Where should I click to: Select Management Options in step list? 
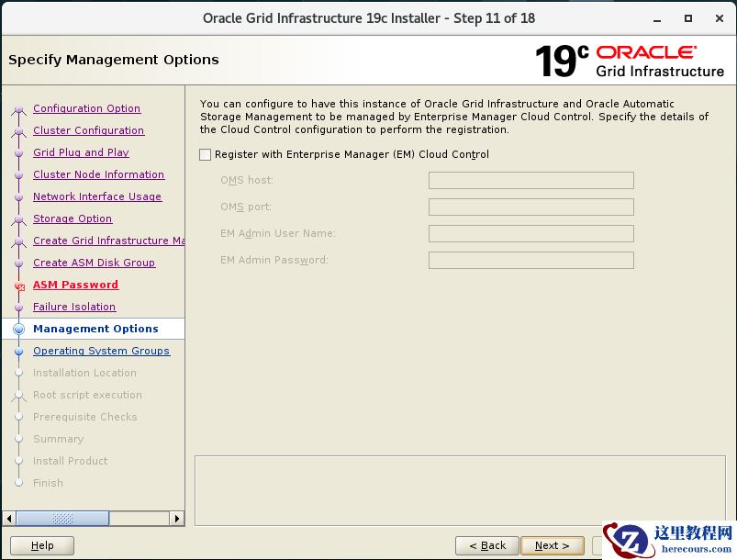(95, 330)
